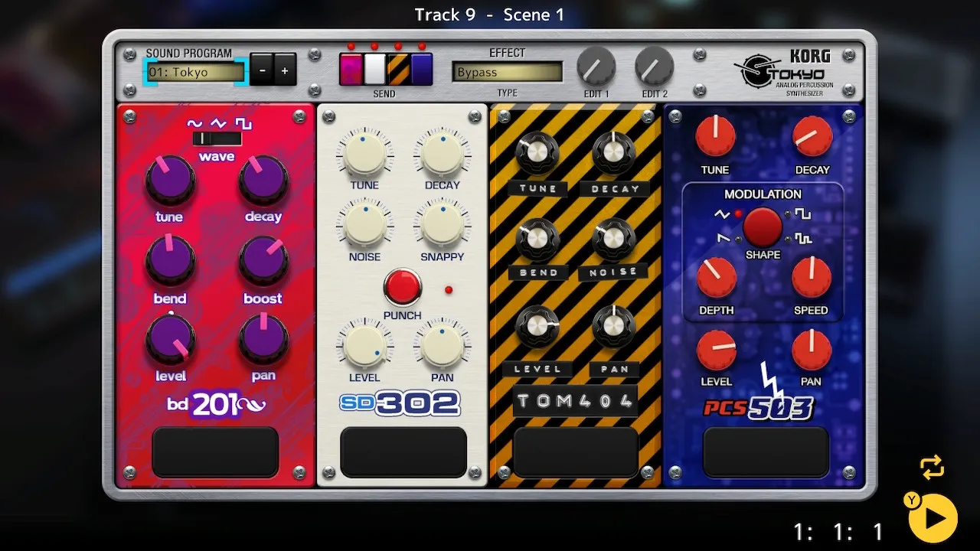
Task: Click the SD302 PAN knob
Action: [442, 345]
